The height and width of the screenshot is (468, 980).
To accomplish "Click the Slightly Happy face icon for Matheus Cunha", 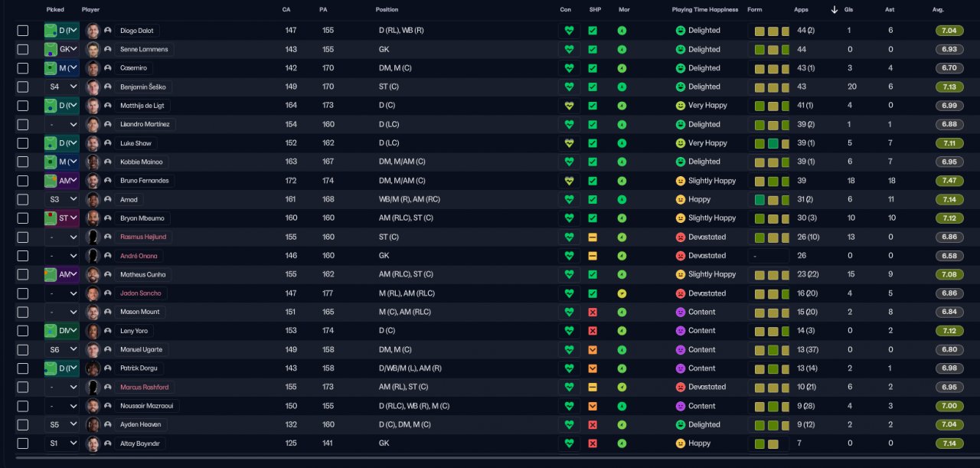I will pos(680,274).
